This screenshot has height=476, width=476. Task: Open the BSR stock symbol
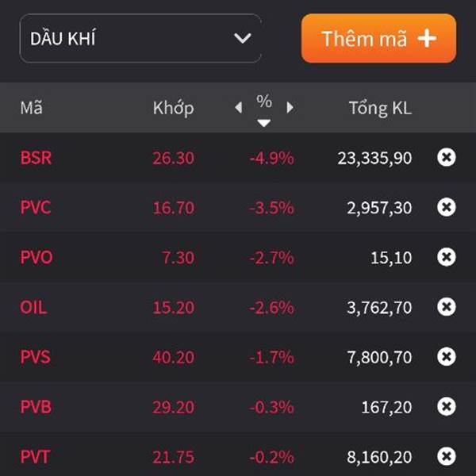click(36, 158)
